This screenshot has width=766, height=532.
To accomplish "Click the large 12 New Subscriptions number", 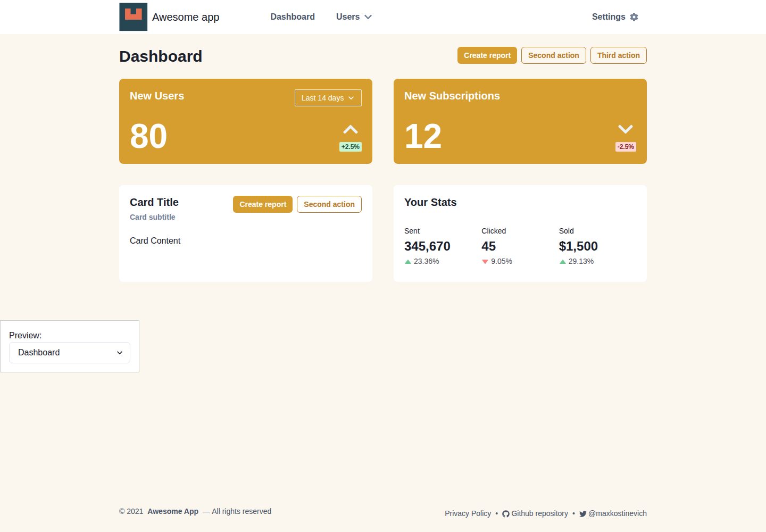I will 423,136.
